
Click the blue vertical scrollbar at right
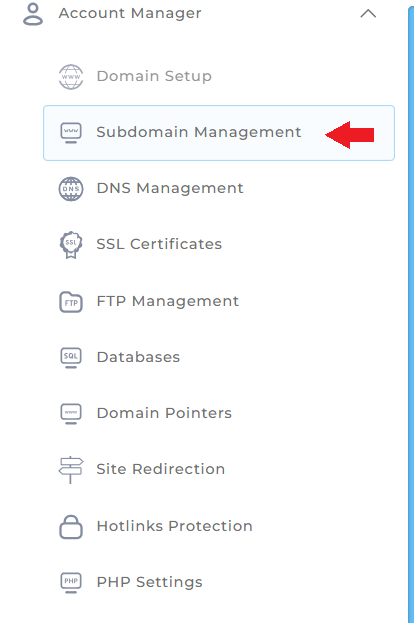411,314
